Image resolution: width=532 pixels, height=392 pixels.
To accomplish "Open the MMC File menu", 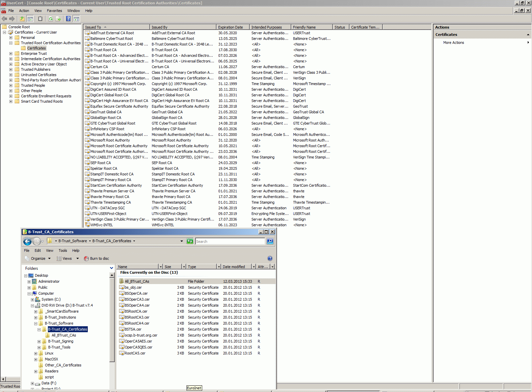I will point(11,11).
